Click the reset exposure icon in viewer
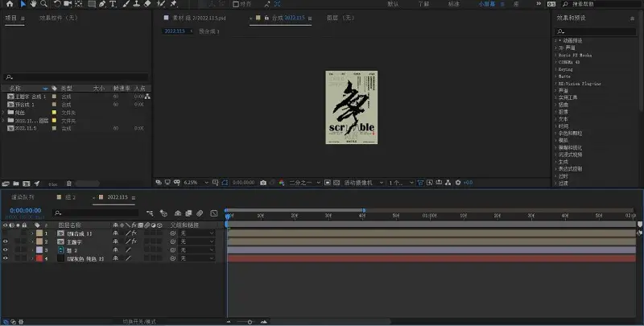The width and height of the screenshot is (644, 326). point(458,183)
